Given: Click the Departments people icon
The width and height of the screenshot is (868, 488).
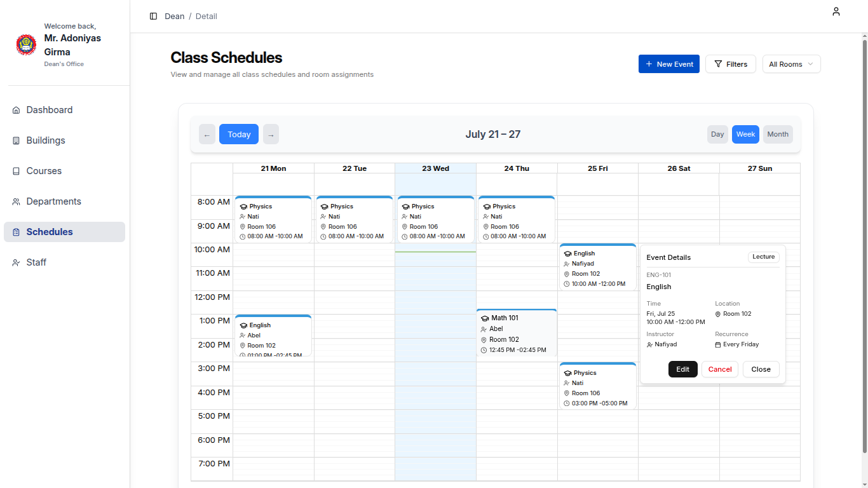Looking at the screenshot, I should point(17,201).
